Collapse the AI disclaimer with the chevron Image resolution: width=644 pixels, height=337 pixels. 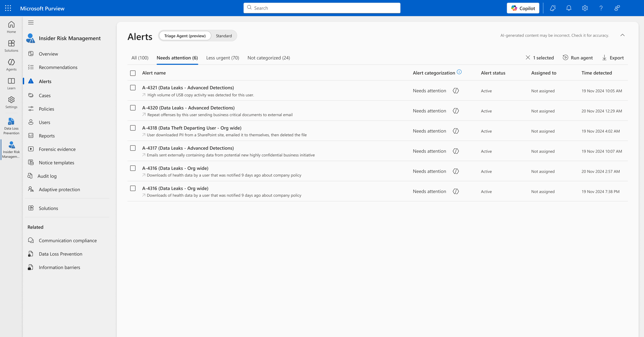tap(623, 35)
